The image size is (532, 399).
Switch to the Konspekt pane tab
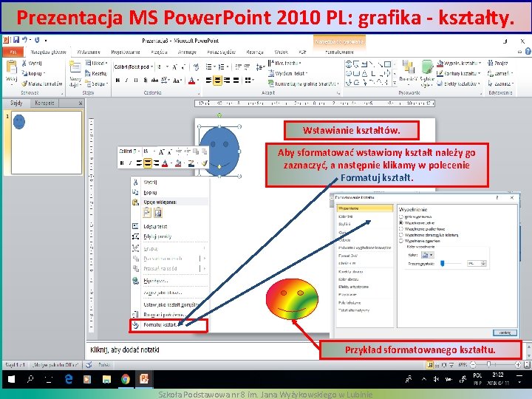coord(44,103)
